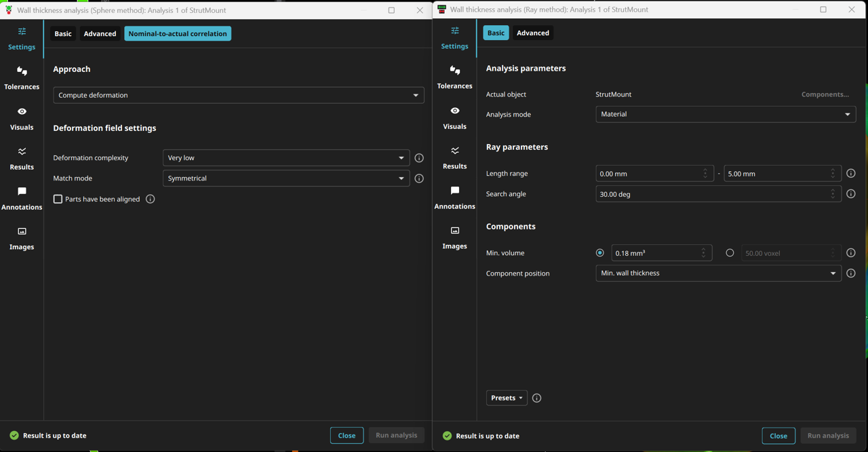
Task: Click the Components... link
Action: 825,94
